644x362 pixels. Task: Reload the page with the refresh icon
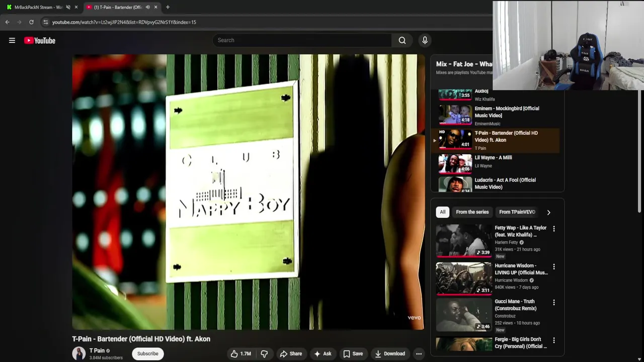(x=31, y=22)
